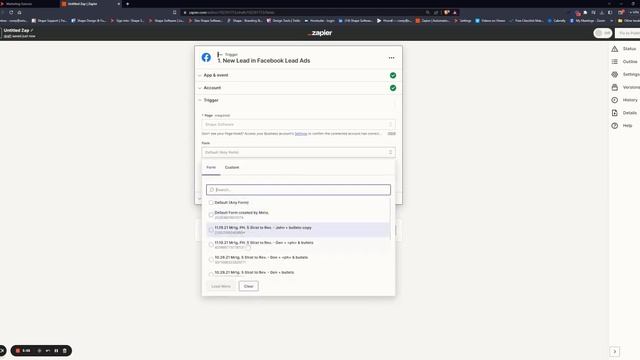Click the restart icon on the recording toolbar
Screen dimensions: 640x360
click(x=48, y=351)
